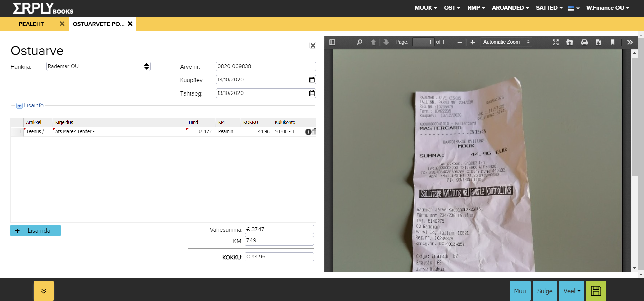Click the PDF page number field
This screenshot has width=644, height=301.
pos(423,42)
